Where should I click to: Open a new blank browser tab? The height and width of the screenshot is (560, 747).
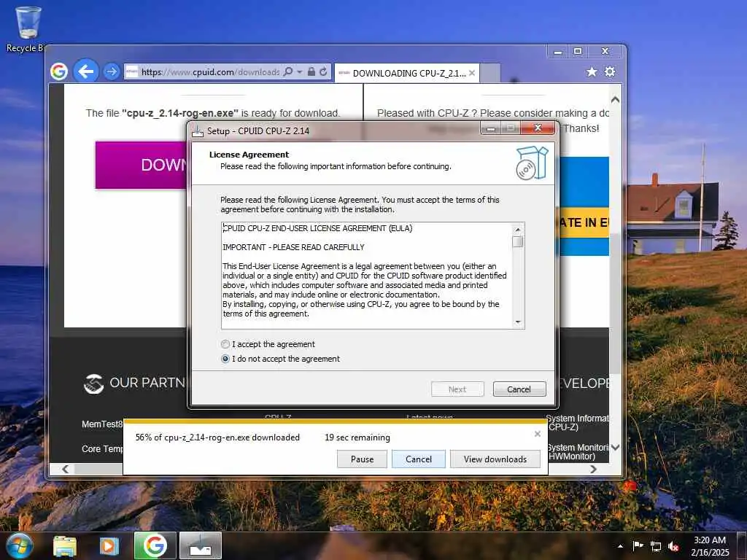[x=490, y=74]
